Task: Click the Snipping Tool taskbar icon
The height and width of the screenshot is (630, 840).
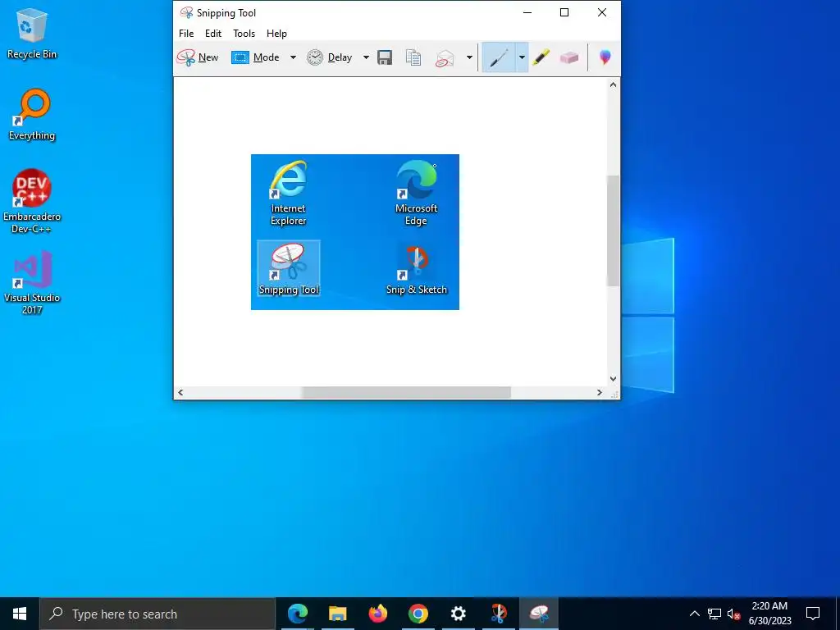Action: 539,614
